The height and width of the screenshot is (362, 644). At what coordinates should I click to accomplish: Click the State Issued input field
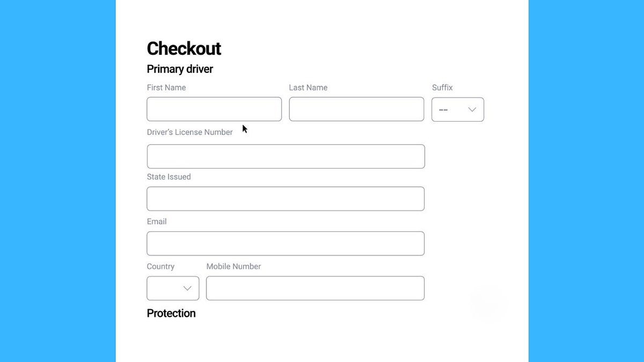286,198
